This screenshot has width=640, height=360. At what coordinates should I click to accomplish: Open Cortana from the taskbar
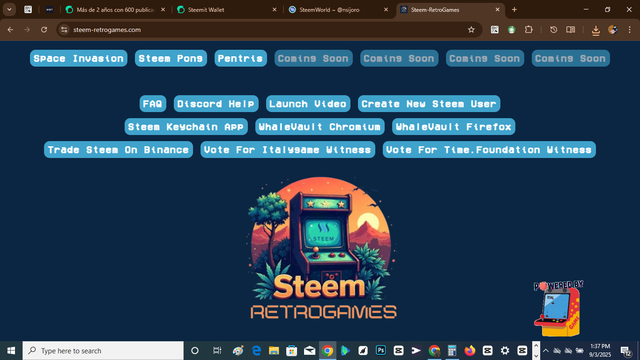[x=195, y=351]
